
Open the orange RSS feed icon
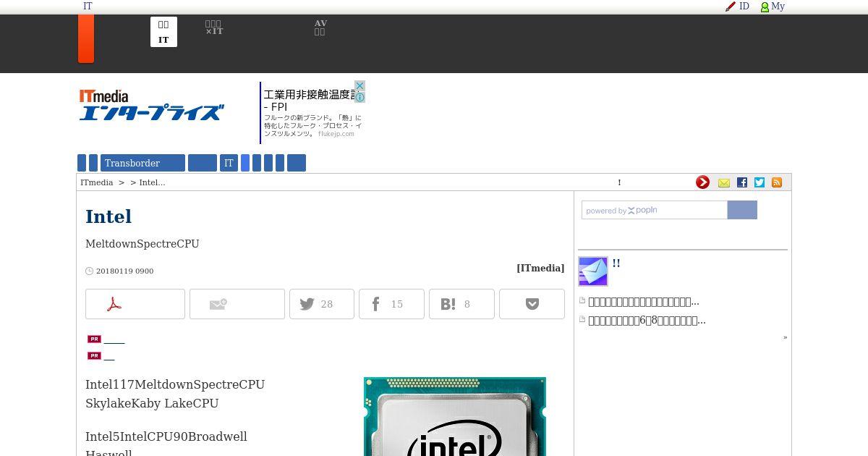777,182
